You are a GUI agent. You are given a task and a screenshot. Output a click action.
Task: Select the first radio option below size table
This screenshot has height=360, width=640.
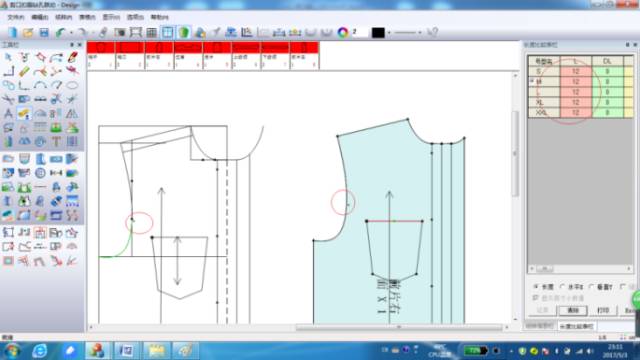pos(536,287)
